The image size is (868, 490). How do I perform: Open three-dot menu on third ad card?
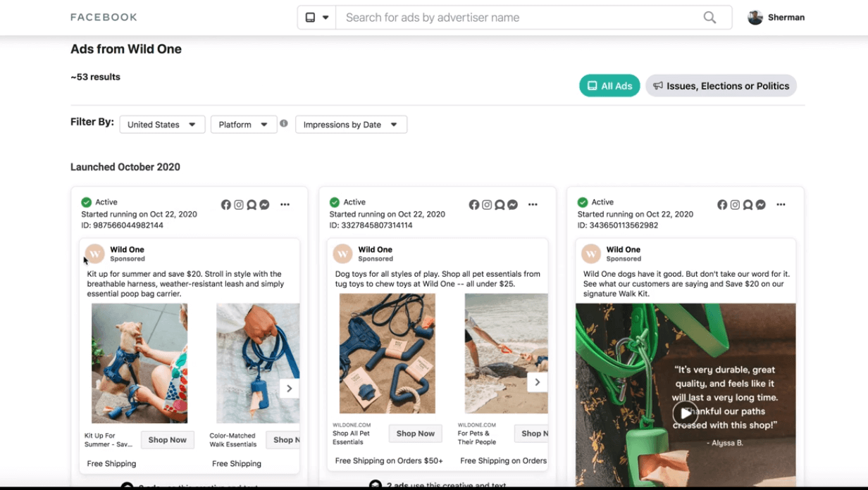click(x=781, y=205)
